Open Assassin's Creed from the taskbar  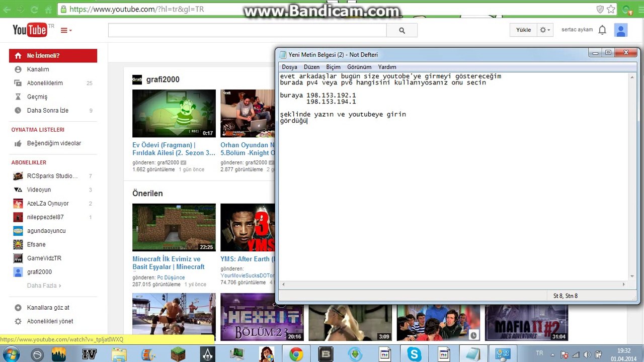(x=207, y=354)
